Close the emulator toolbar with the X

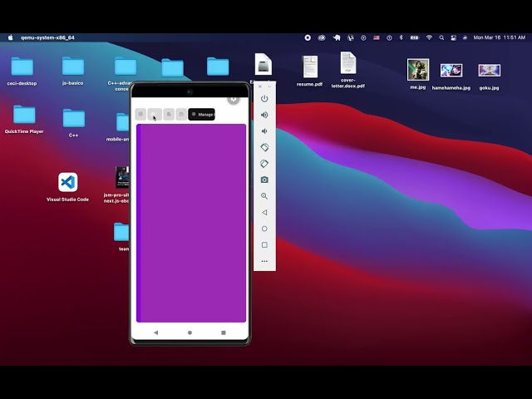[260, 86]
